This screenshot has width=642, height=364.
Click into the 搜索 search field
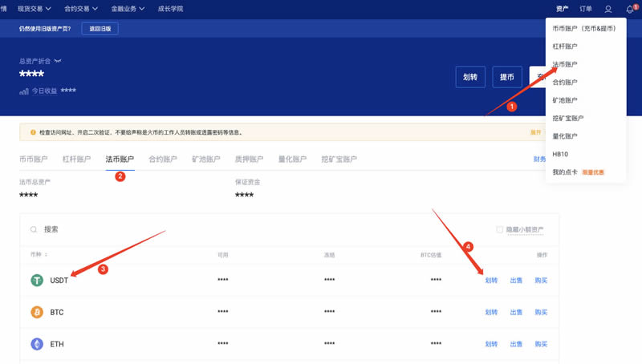[x=241, y=229]
